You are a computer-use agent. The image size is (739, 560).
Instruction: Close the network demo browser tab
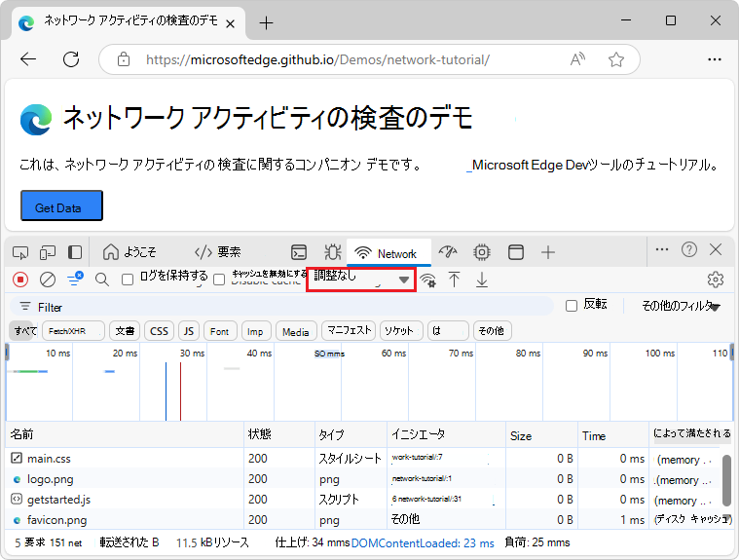coord(230,23)
